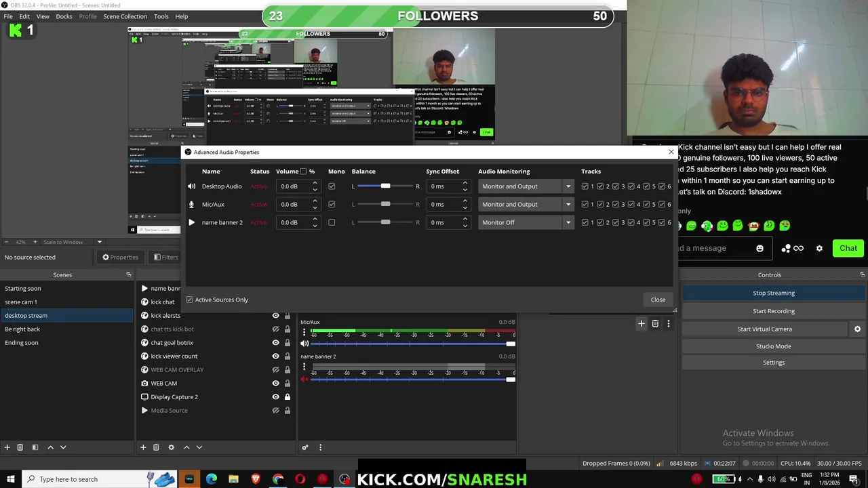Click green Chat send button
Viewport: 868px width, 488px height.
pos(848,248)
